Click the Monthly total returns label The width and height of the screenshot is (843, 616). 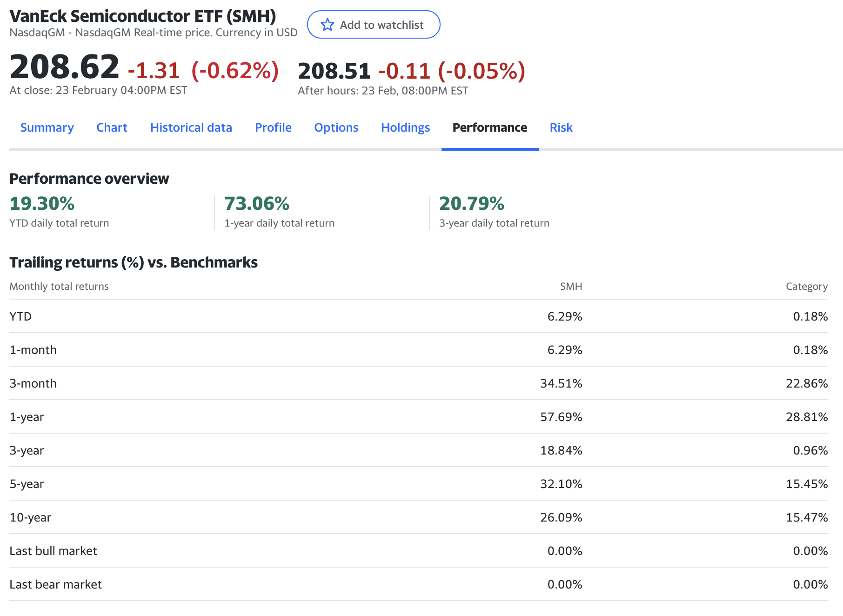tap(59, 286)
